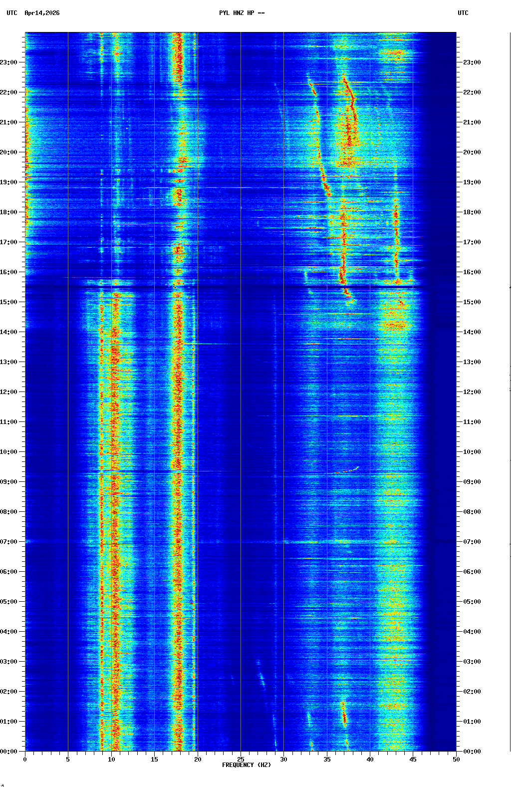Select the 16:00 marker on right axis
Screen dimensions: 532x791
(472, 272)
